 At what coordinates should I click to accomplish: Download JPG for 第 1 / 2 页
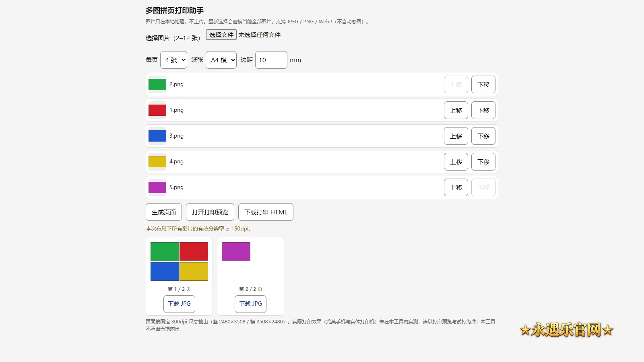(x=179, y=304)
